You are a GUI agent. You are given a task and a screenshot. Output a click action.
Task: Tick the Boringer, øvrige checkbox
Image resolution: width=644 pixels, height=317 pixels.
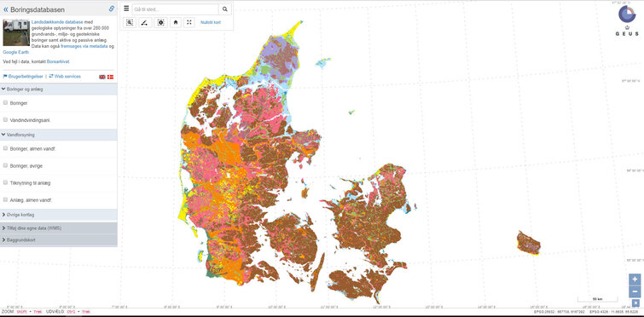[x=5, y=165]
